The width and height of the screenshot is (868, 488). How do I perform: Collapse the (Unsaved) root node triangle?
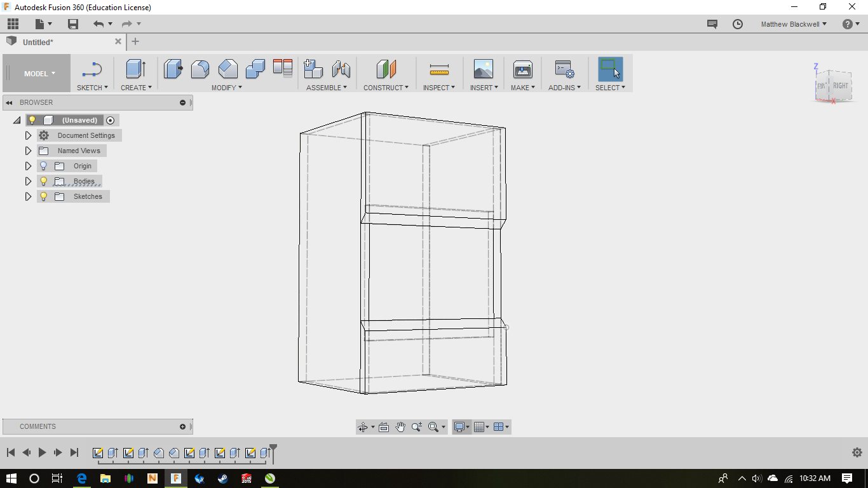(17, 120)
